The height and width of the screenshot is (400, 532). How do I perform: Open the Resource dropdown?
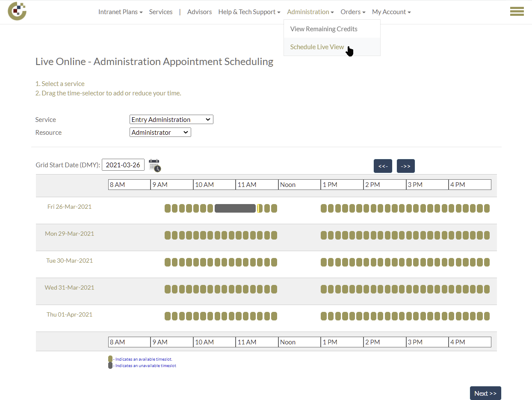point(160,133)
